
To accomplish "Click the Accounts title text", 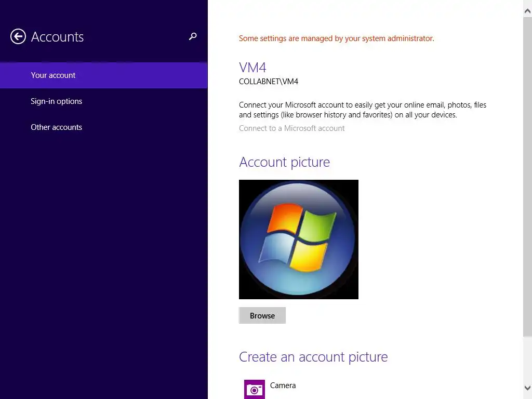I will pos(57,37).
